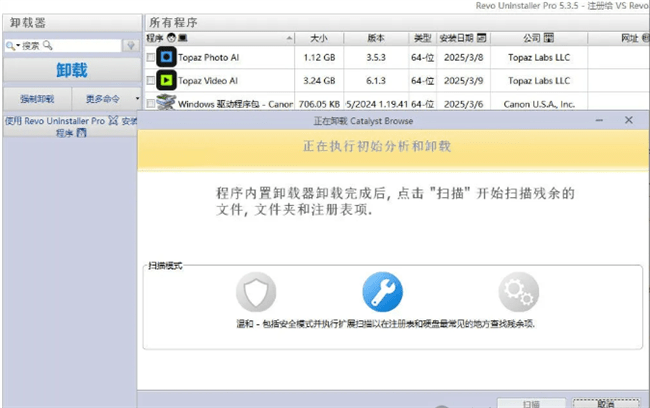
Task: Click the Topaz Video AI program name
Action: (208, 81)
